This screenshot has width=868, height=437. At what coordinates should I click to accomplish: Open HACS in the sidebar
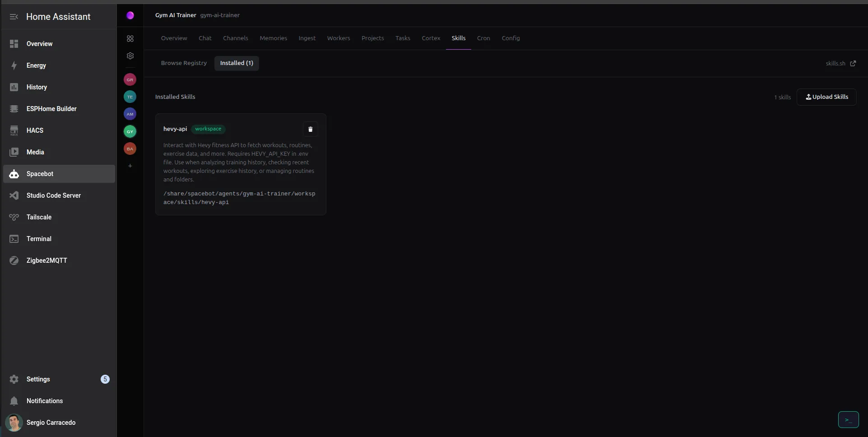coord(35,130)
